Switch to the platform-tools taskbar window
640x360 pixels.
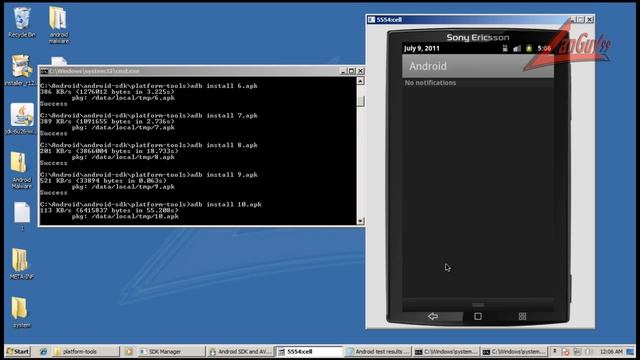click(x=86, y=351)
